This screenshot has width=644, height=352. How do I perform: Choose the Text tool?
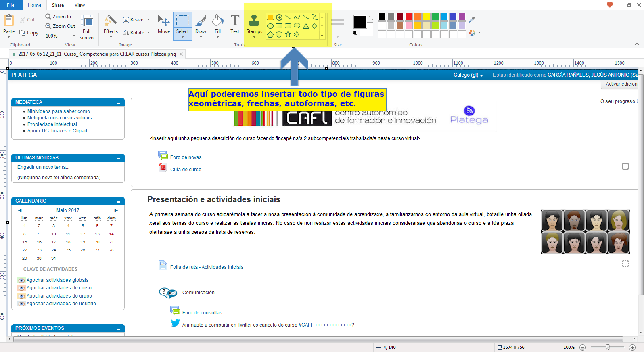pyautogui.click(x=235, y=24)
